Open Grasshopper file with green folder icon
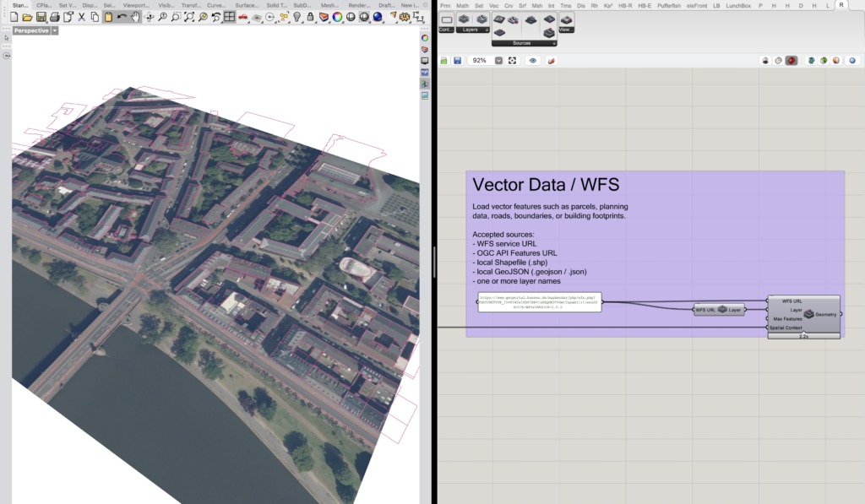865x504 pixels. pos(444,61)
